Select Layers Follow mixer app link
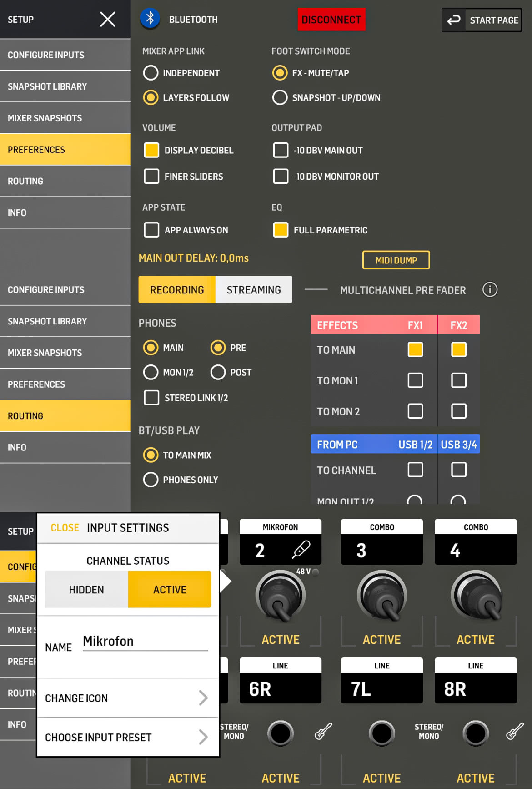The image size is (532, 789). click(x=151, y=97)
